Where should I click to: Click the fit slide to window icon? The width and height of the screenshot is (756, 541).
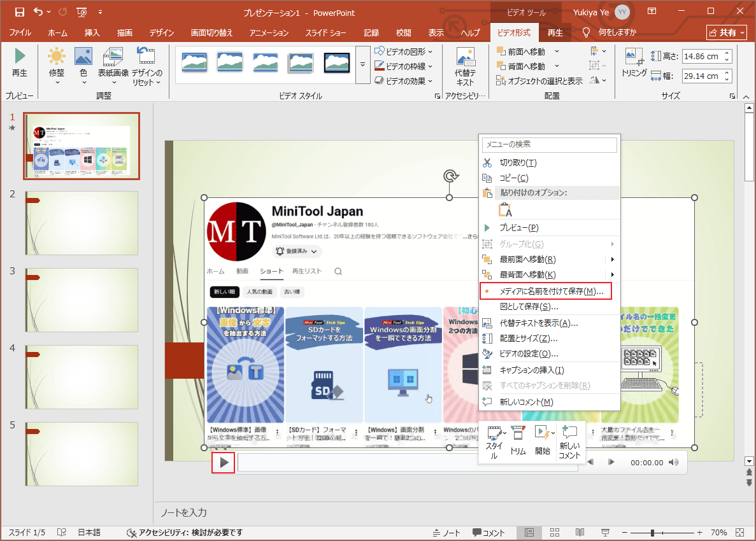click(740, 532)
